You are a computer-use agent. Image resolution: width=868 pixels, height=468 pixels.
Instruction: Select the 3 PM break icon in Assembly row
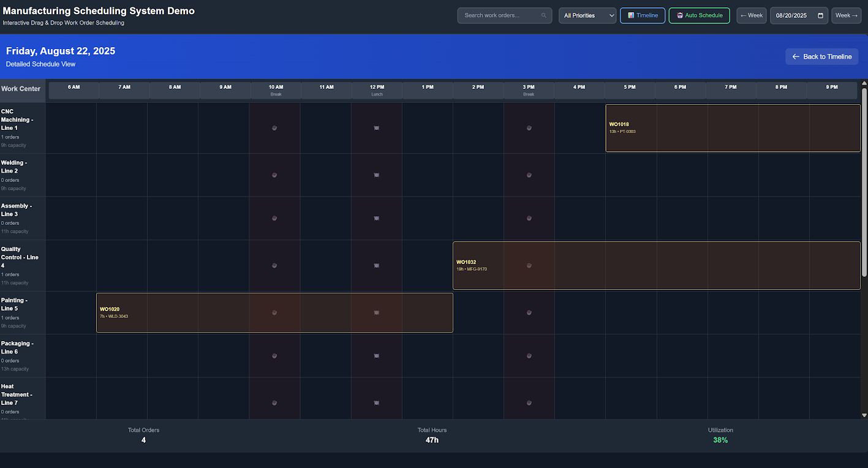529,218
